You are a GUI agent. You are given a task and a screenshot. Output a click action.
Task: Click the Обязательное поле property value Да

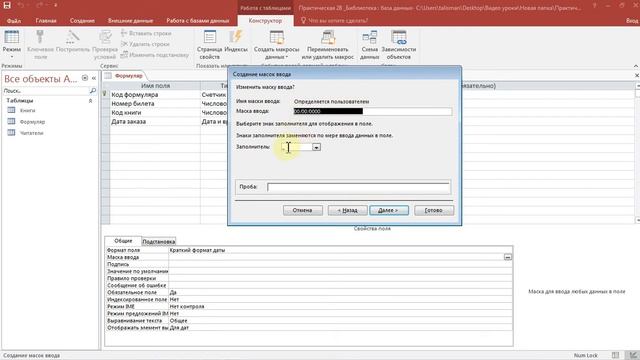[340, 293]
